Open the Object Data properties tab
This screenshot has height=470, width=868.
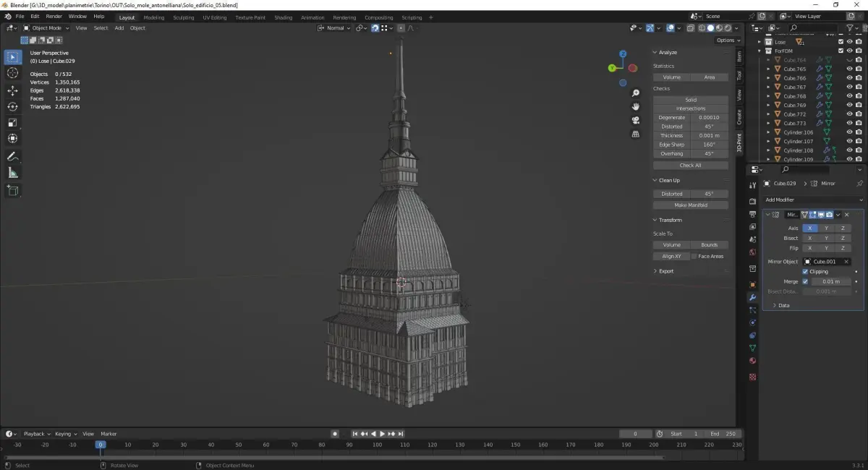pyautogui.click(x=752, y=348)
